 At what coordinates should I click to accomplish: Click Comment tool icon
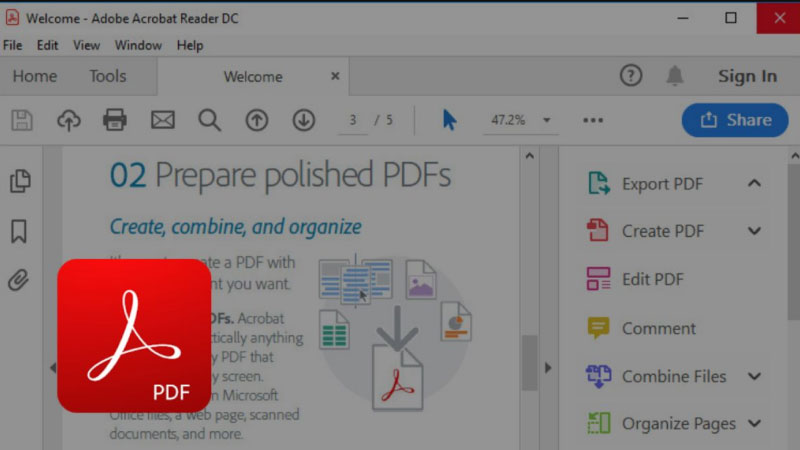coord(598,328)
